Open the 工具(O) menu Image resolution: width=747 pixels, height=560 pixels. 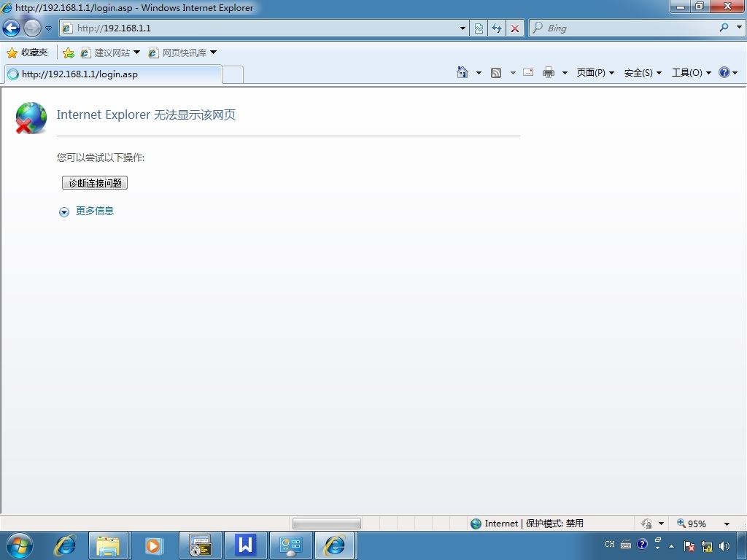692,72
